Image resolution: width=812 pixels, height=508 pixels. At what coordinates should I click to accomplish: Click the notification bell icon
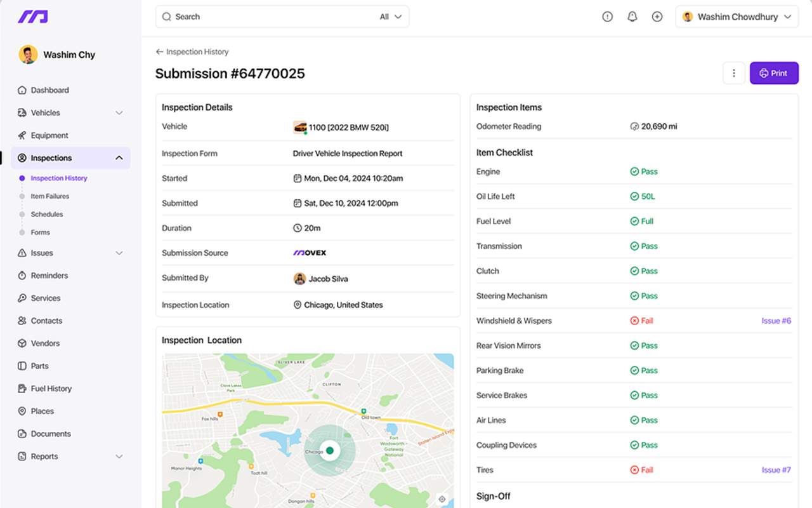[632, 17]
